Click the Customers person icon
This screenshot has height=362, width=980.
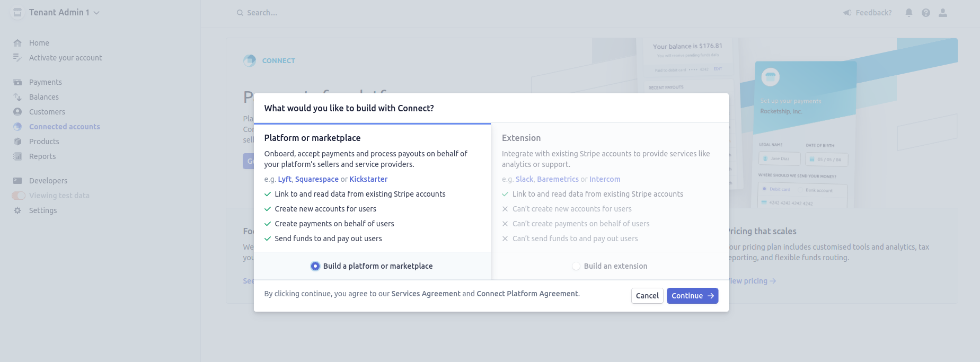tap(17, 112)
